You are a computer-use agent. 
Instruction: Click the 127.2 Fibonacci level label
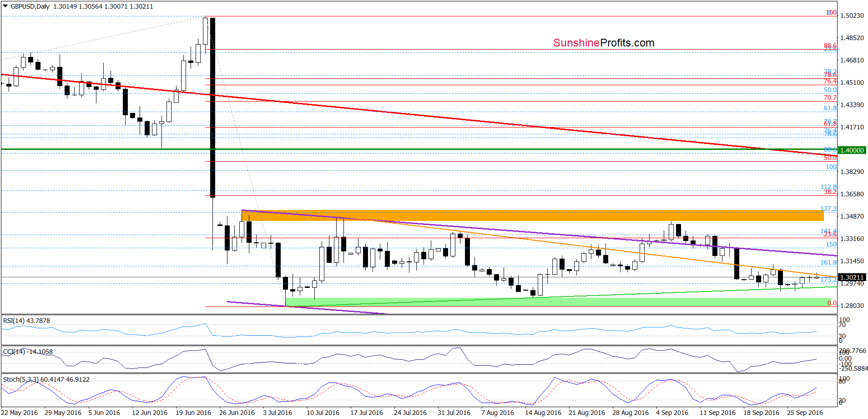tap(828, 209)
